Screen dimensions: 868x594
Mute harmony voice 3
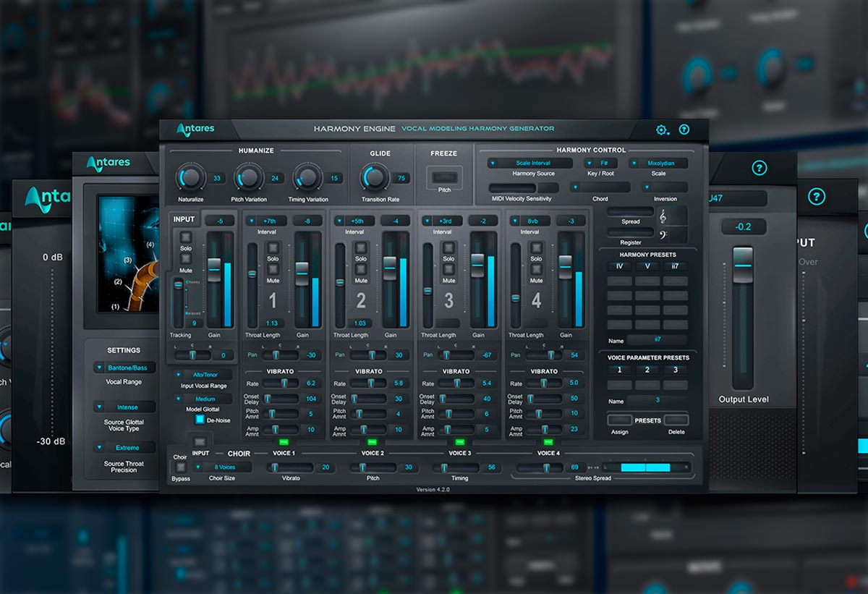(x=448, y=269)
